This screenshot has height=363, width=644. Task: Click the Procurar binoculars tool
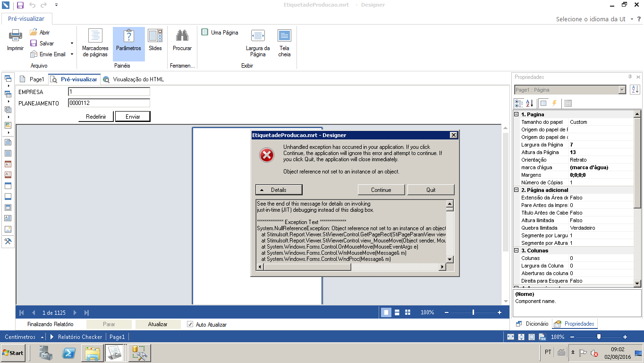182,40
